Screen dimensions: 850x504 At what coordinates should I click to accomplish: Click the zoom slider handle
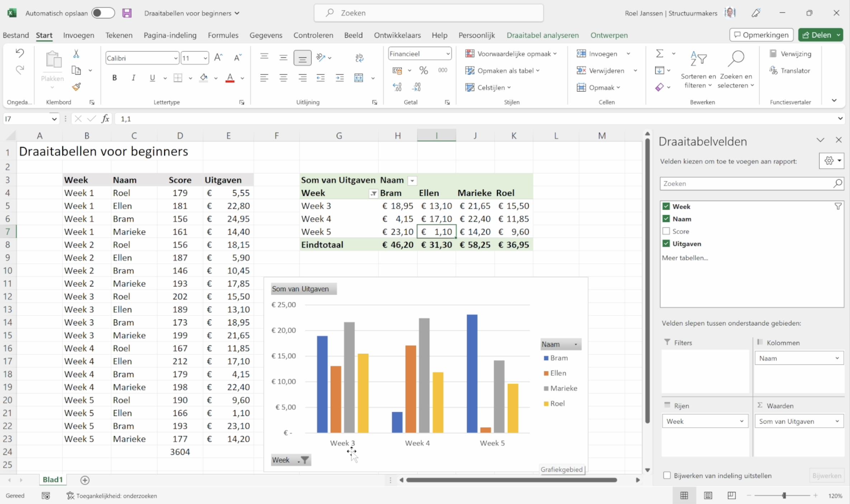click(784, 495)
